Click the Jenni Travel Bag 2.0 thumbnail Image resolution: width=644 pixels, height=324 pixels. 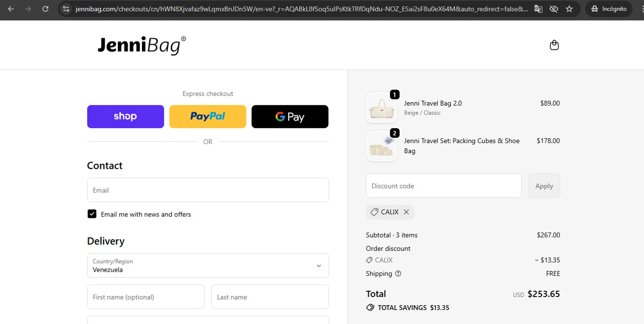click(x=382, y=107)
